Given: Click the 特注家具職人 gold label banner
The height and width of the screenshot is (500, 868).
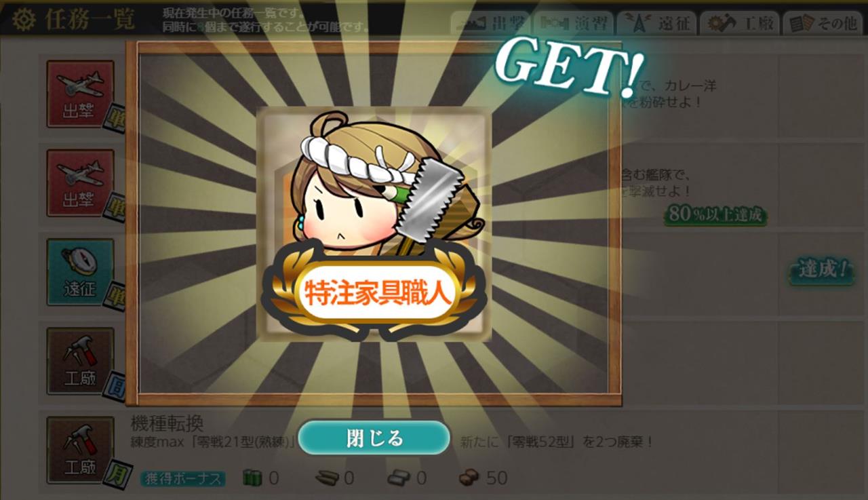Looking at the screenshot, I should pos(374,293).
